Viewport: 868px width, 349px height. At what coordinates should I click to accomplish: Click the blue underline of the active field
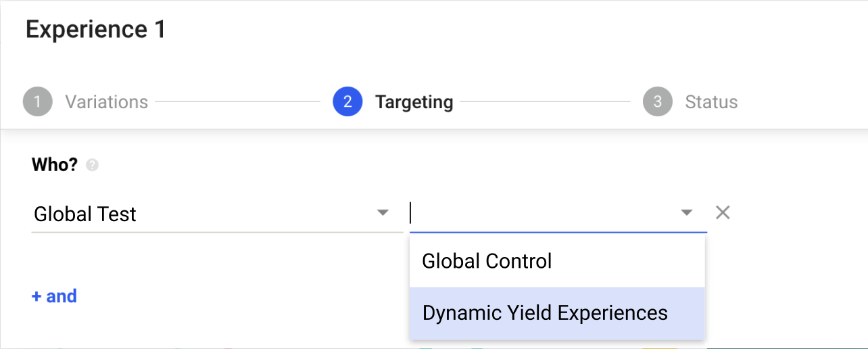[558, 233]
